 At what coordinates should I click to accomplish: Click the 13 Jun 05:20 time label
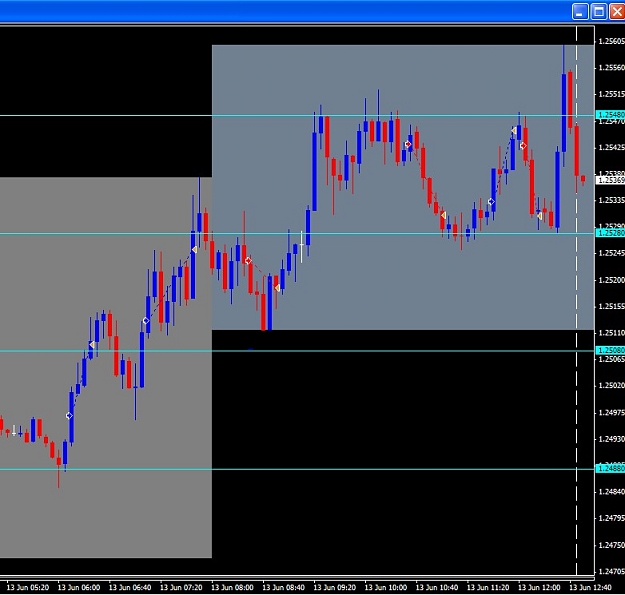(28, 587)
